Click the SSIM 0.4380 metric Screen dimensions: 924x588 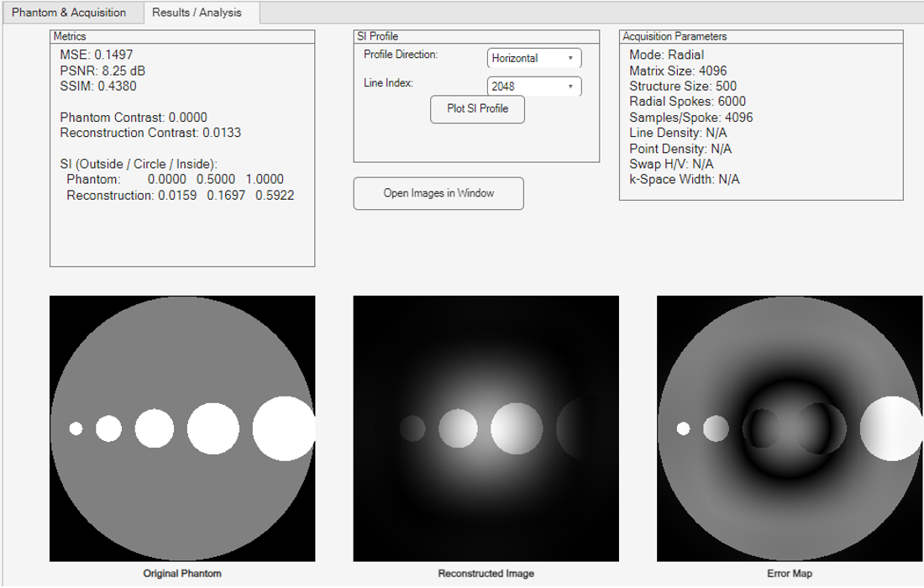click(97, 86)
